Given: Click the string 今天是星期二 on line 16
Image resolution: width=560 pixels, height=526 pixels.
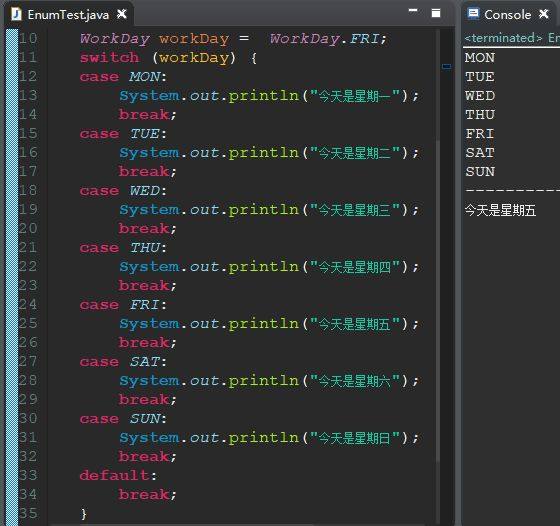Looking at the screenshot, I should coord(355,153).
